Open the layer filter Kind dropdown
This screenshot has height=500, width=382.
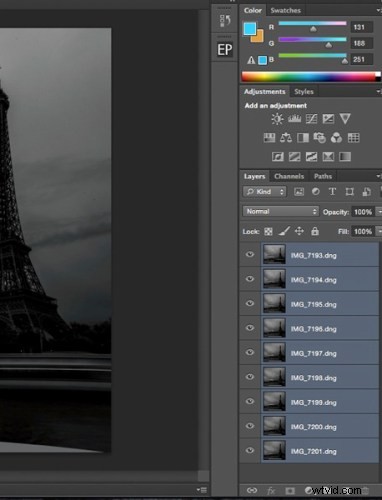(265, 192)
